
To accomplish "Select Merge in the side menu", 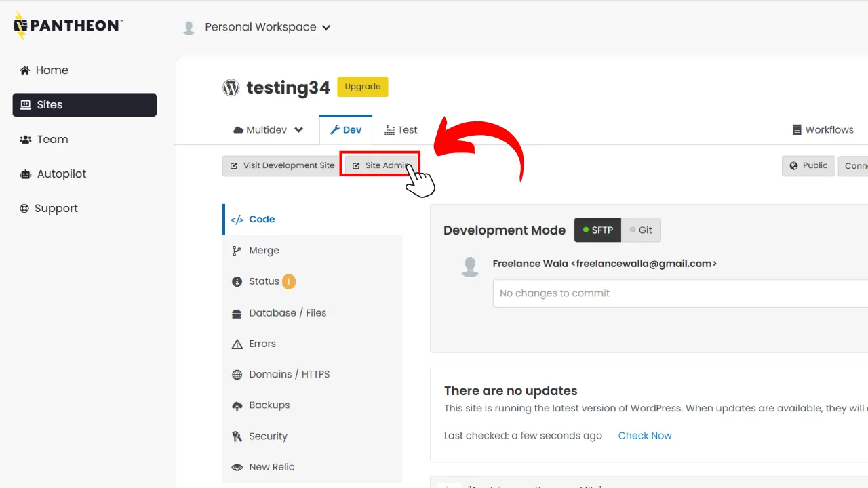I will coord(313,251).
